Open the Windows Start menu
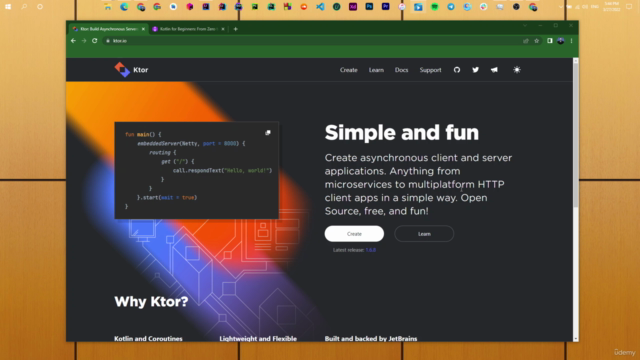The width and height of the screenshot is (640, 360). point(8,7)
